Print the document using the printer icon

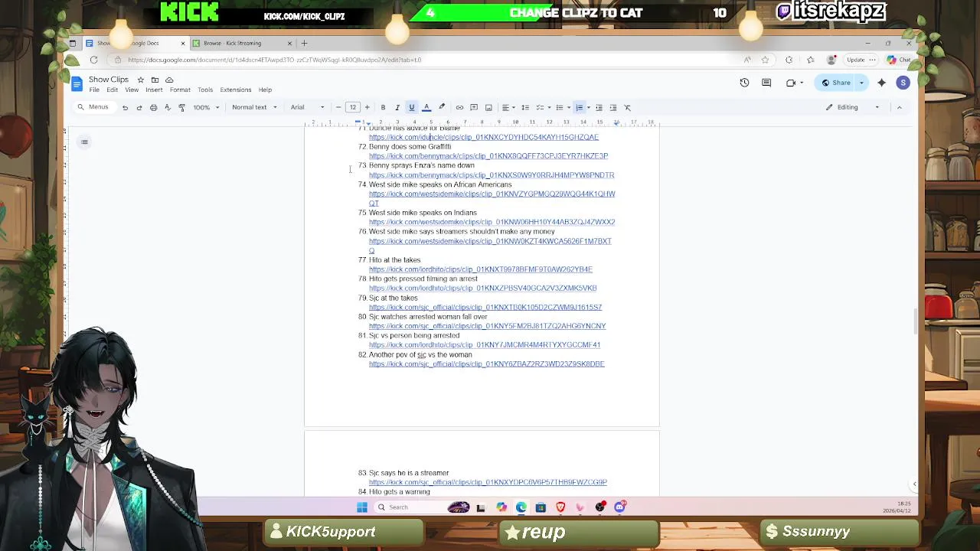click(x=153, y=107)
